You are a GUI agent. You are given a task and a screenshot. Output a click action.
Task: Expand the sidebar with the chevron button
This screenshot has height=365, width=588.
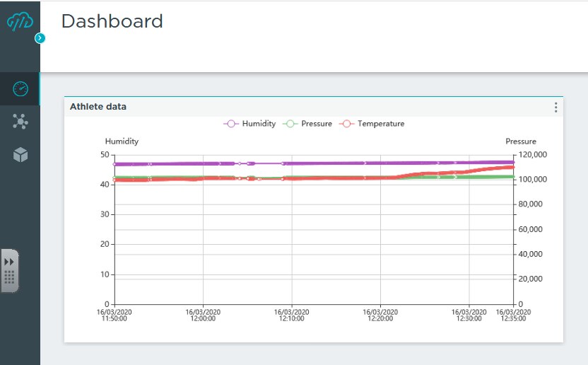tap(40, 38)
